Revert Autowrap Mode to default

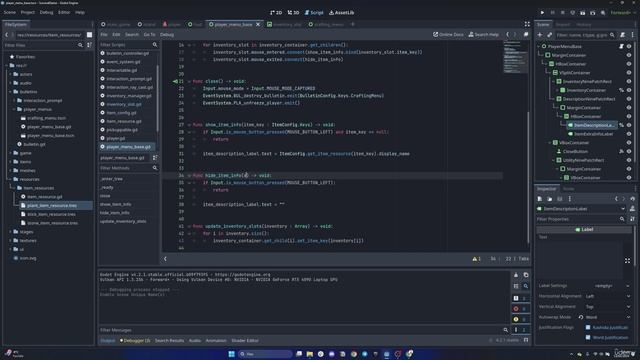581,317
